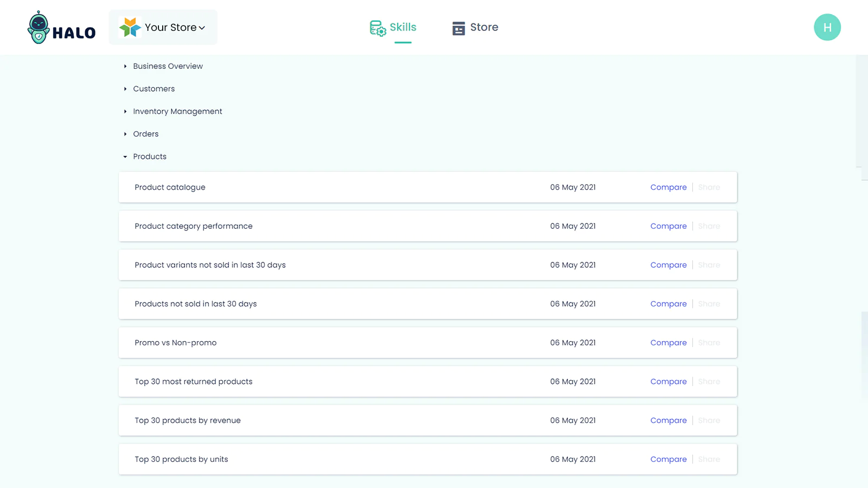
Task: Expand the Customers section arrow
Action: coord(125,89)
